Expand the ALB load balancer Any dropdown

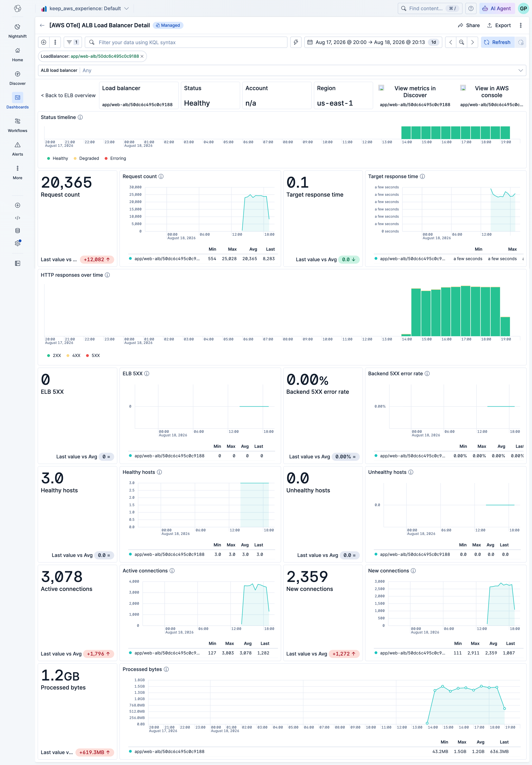coord(282,70)
